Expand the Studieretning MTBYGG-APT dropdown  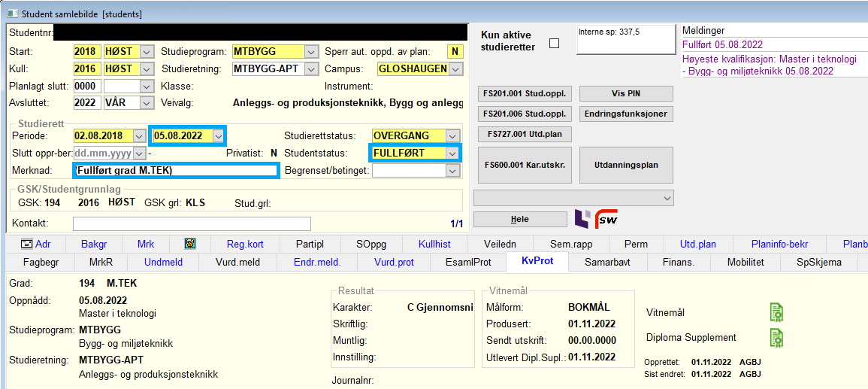point(313,69)
